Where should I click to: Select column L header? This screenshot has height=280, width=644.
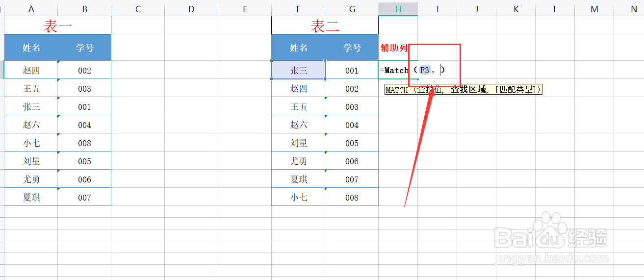click(555, 9)
